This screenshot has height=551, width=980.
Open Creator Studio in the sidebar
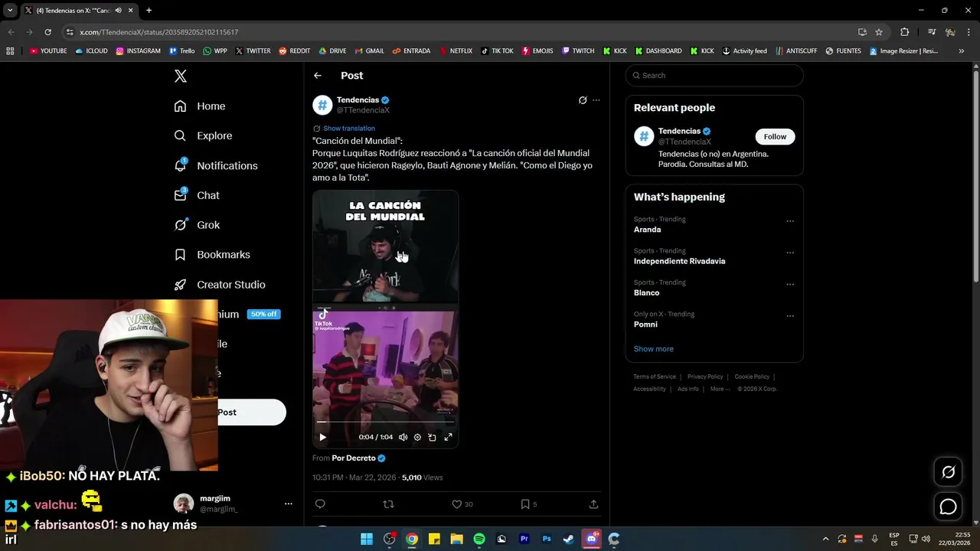220,285
